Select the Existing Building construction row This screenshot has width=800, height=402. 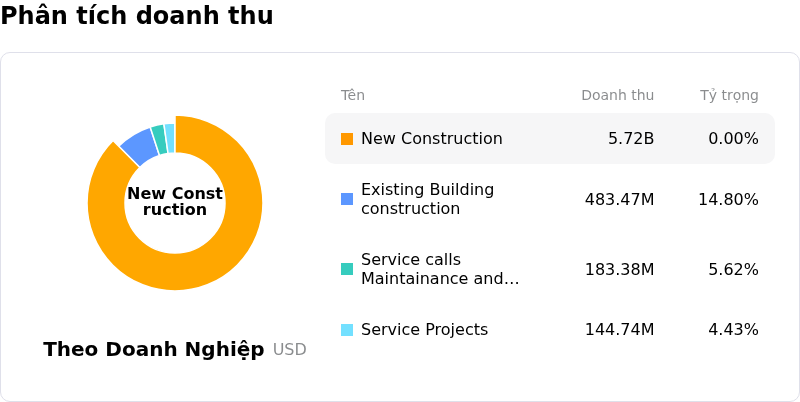pyautogui.click(x=550, y=199)
